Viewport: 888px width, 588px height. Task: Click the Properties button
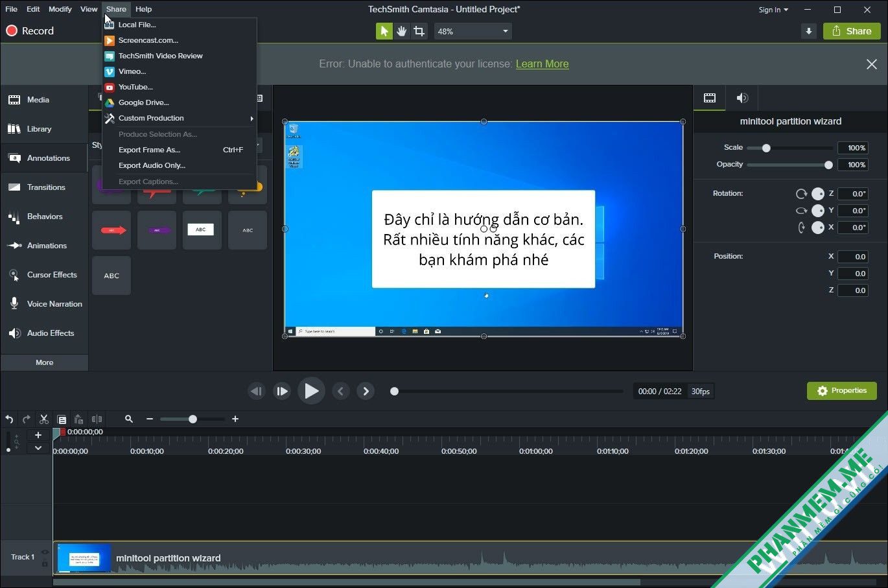(x=842, y=391)
